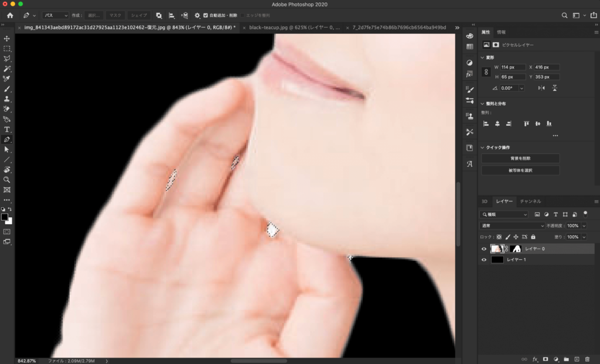
Task: Select the Line shape tool
Action: (x=7, y=159)
